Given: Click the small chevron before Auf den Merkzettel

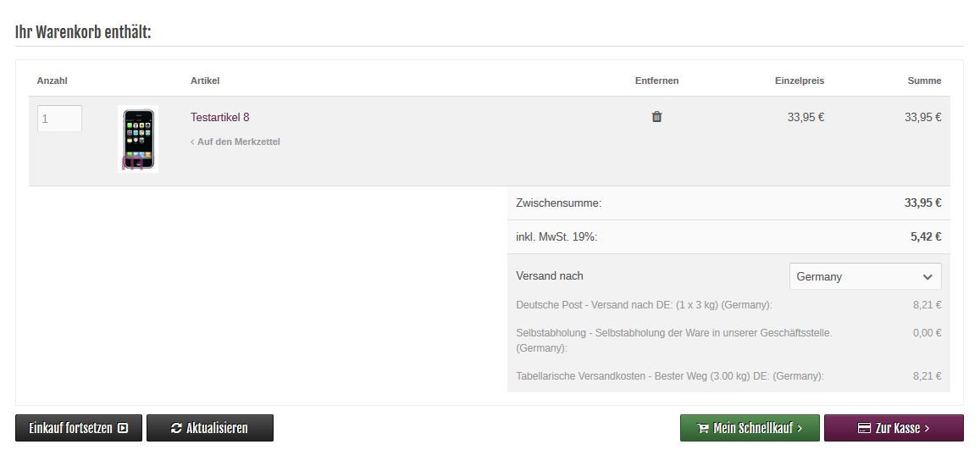Looking at the screenshot, I should [192, 142].
